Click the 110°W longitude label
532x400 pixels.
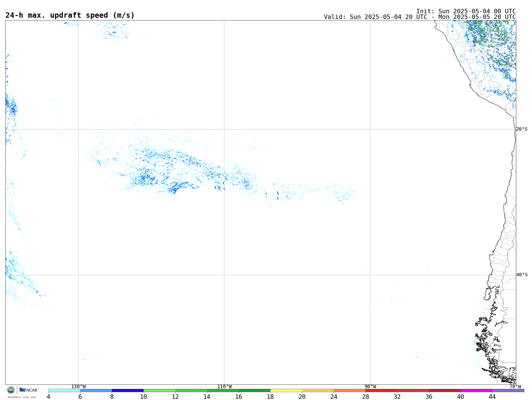click(224, 387)
